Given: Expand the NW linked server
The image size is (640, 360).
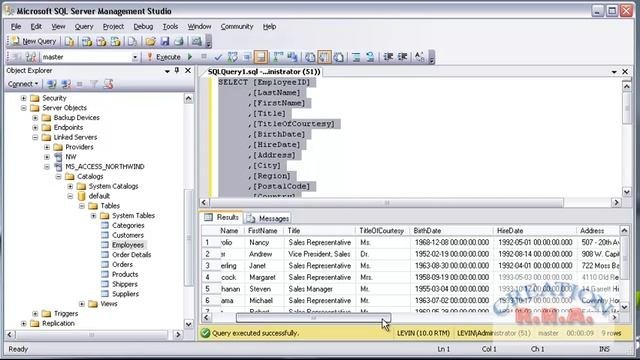Looking at the screenshot, I should click(x=47, y=157).
